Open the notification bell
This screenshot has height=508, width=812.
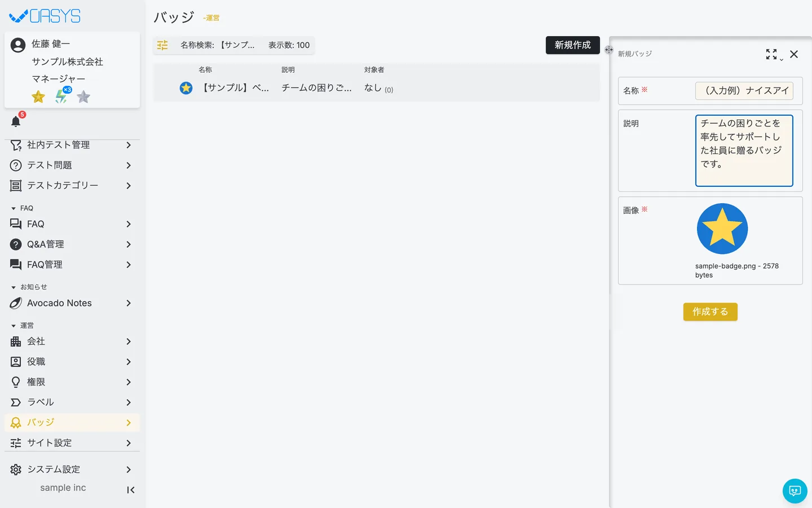pyautogui.click(x=16, y=121)
